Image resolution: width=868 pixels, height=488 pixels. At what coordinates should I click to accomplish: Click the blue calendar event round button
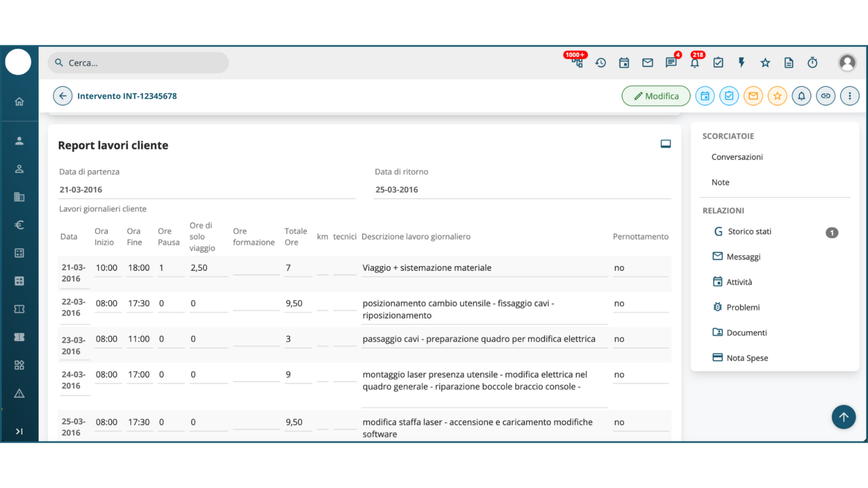coord(705,96)
